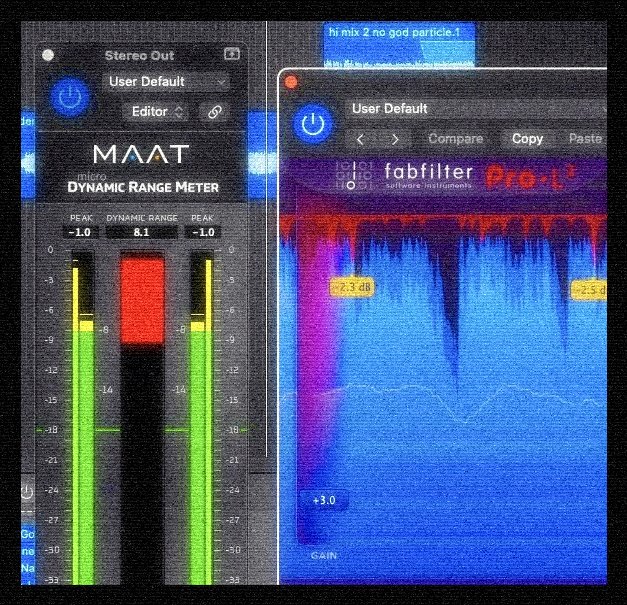Click the Stereo Out window title
627x605 pixels.
[140, 55]
